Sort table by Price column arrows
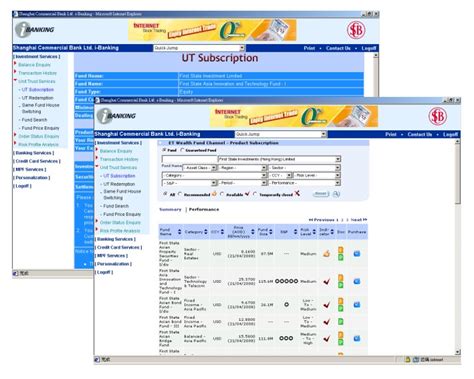The height and width of the screenshot is (379, 474). click(253, 232)
